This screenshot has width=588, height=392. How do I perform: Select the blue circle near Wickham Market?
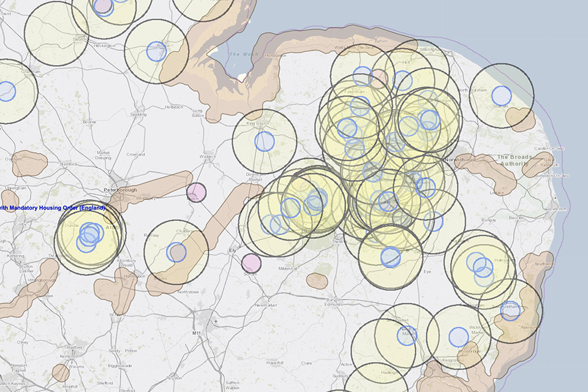tap(458, 337)
